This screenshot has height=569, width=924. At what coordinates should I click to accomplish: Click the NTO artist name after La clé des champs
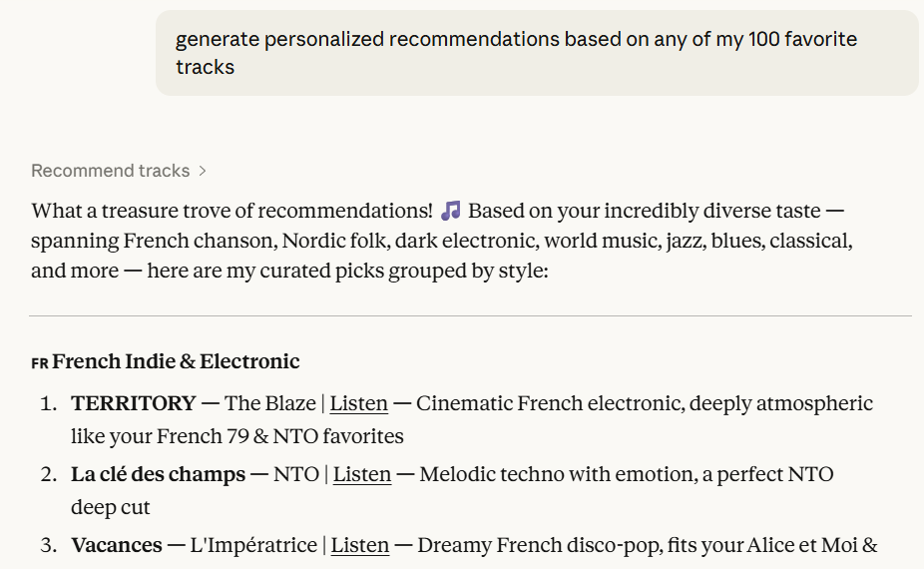[x=296, y=474]
